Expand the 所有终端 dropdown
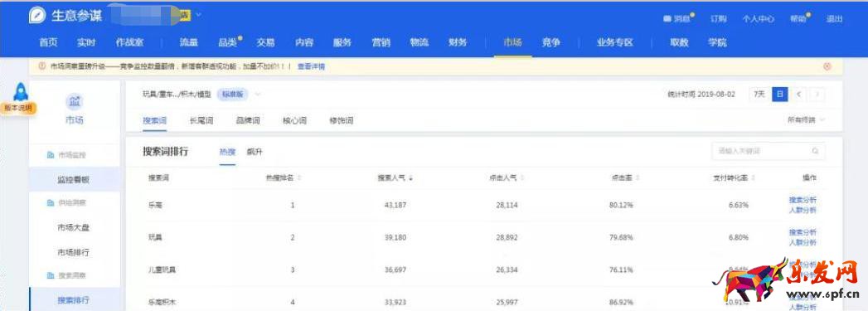 pos(806,119)
